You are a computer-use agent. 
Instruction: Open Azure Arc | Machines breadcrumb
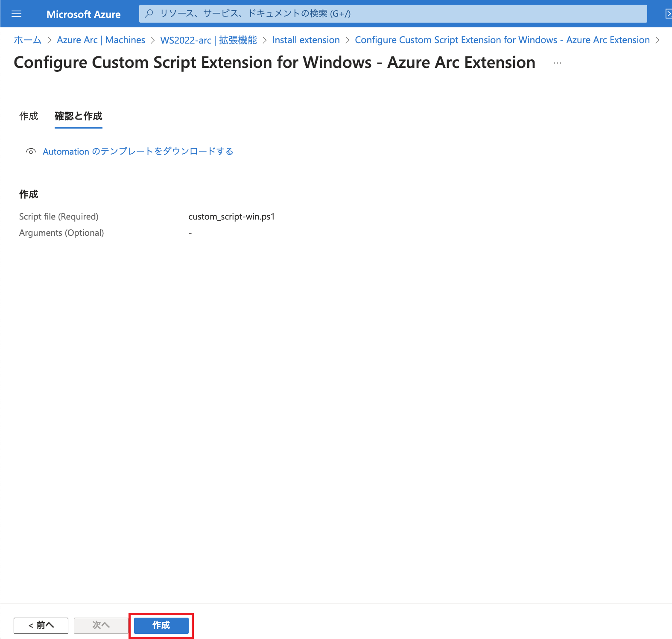pyautogui.click(x=101, y=40)
